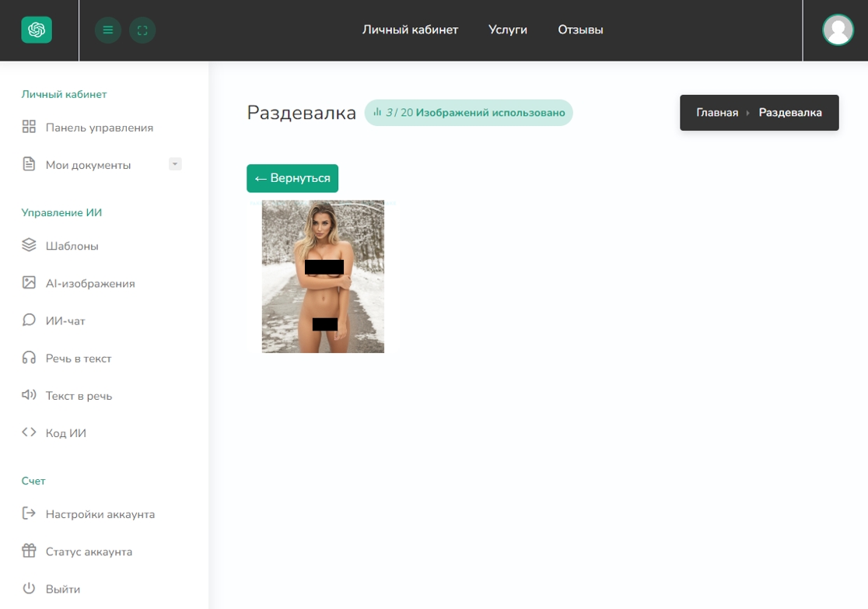Click the Счет sidebar section heading
Image resolution: width=868 pixels, height=609 pixels.
(x=33, y=481)
